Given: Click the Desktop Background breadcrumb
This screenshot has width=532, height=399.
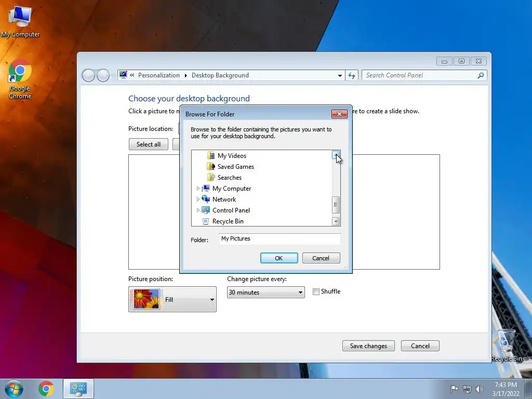Looking at the screenshot, I should [220, 75].
